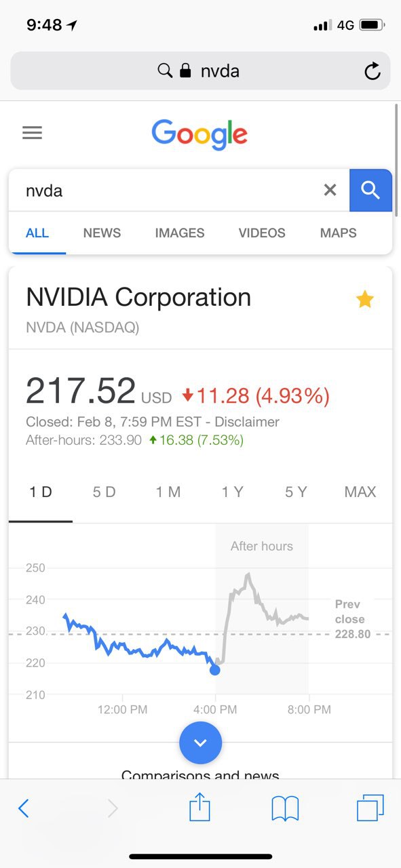
Task: Go back with Safari back arrow
Action: [x=24, y=808]
